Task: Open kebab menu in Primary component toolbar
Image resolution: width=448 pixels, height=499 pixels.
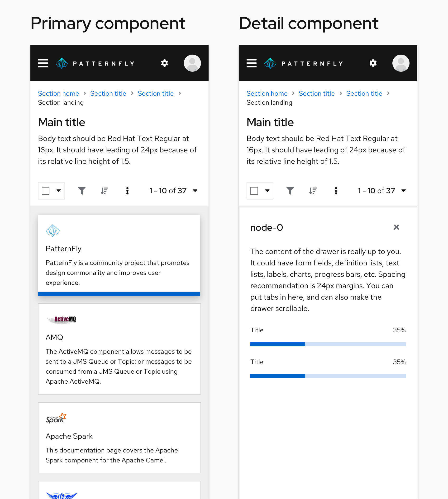Action: [x=127, y=191]
